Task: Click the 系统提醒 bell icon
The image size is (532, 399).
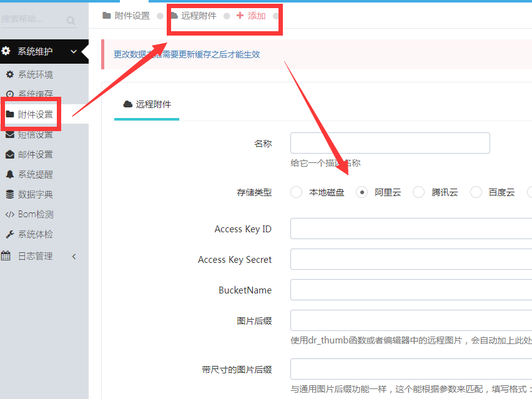Action: pyautogui.click(x=10, y=174)
